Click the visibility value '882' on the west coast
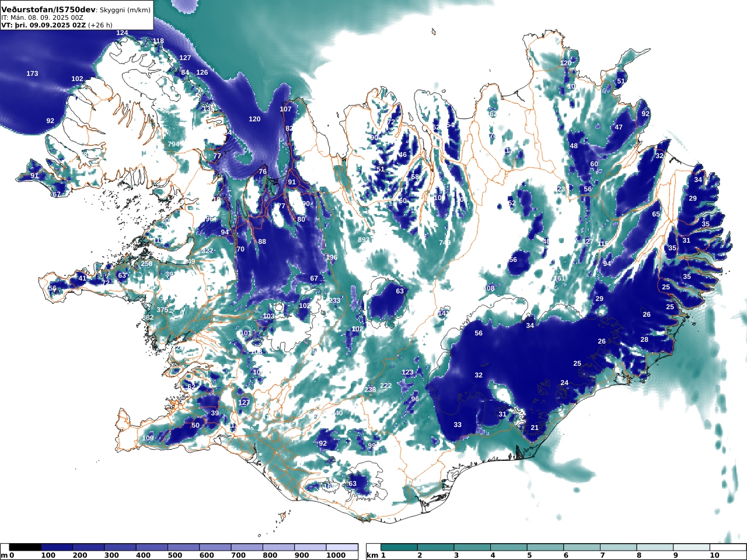This screenshot has width=747, height=560. [x=148, y=317]
